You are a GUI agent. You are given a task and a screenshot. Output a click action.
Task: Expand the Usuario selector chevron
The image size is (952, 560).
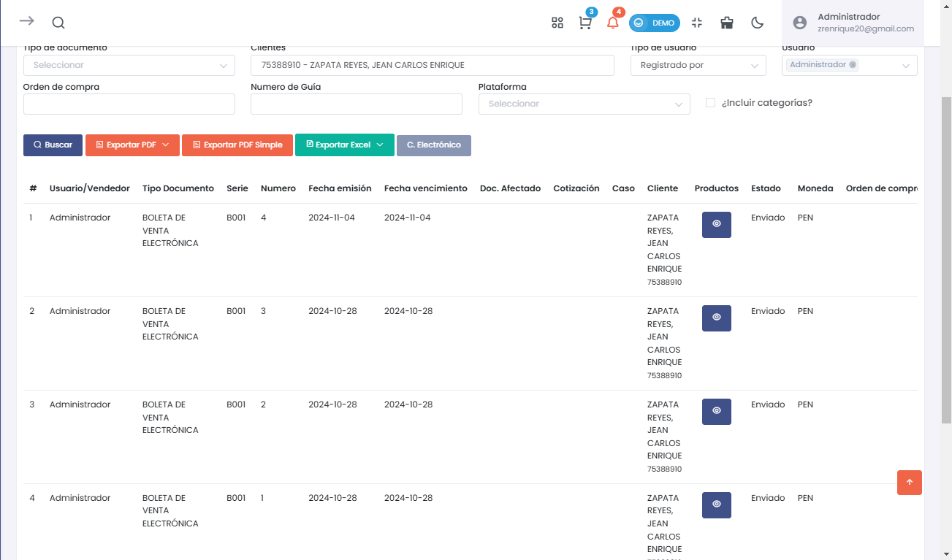click(x=906, y=65)
